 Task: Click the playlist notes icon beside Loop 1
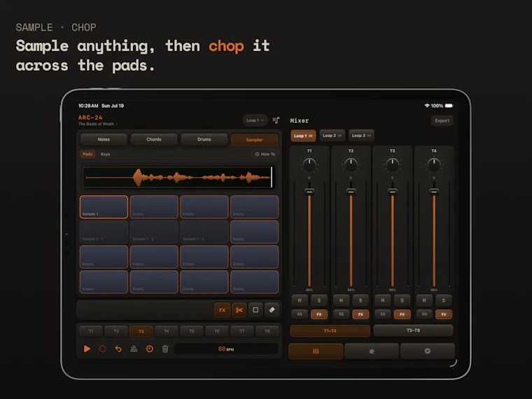click(276, 120)
